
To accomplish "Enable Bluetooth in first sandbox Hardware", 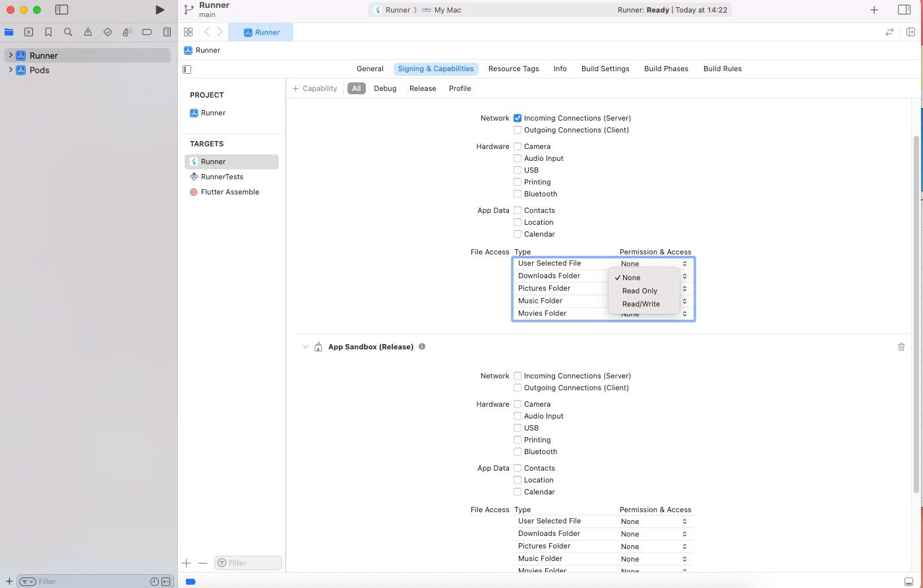I will point(518,194).
